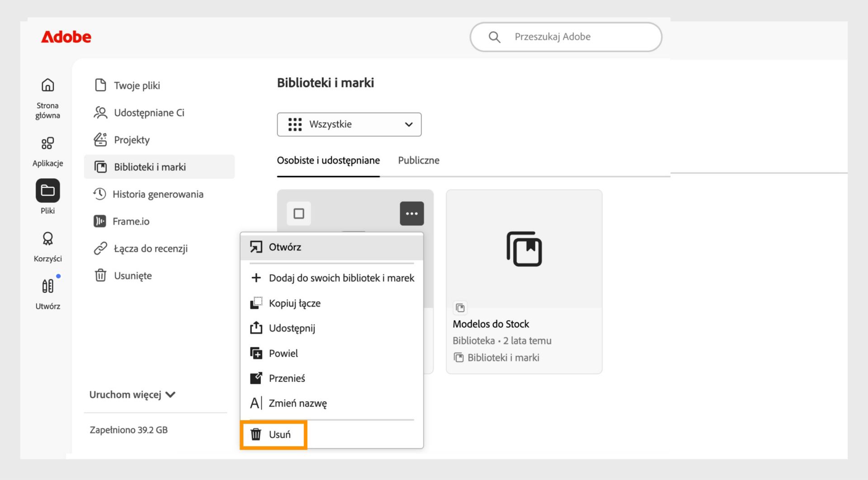This screenshot has height=480, width=868.
Task: Click Historia generowania clock icon
Action: coord(99,194)
